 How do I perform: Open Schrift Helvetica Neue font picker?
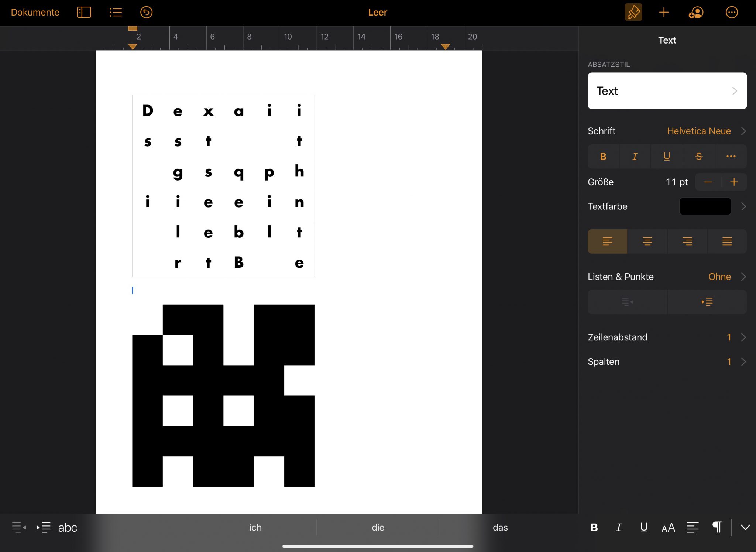[698, 131]
